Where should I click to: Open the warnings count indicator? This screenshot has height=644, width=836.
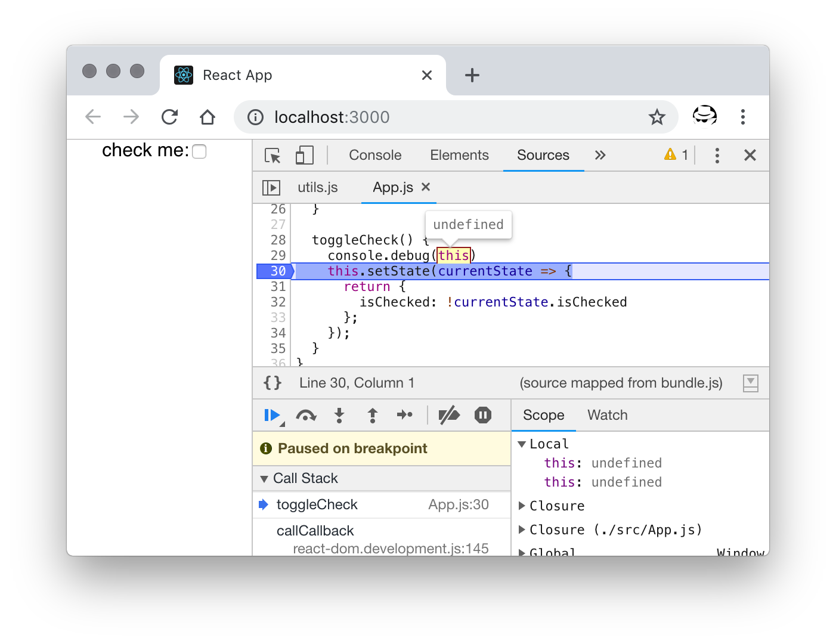click(676, 155)
